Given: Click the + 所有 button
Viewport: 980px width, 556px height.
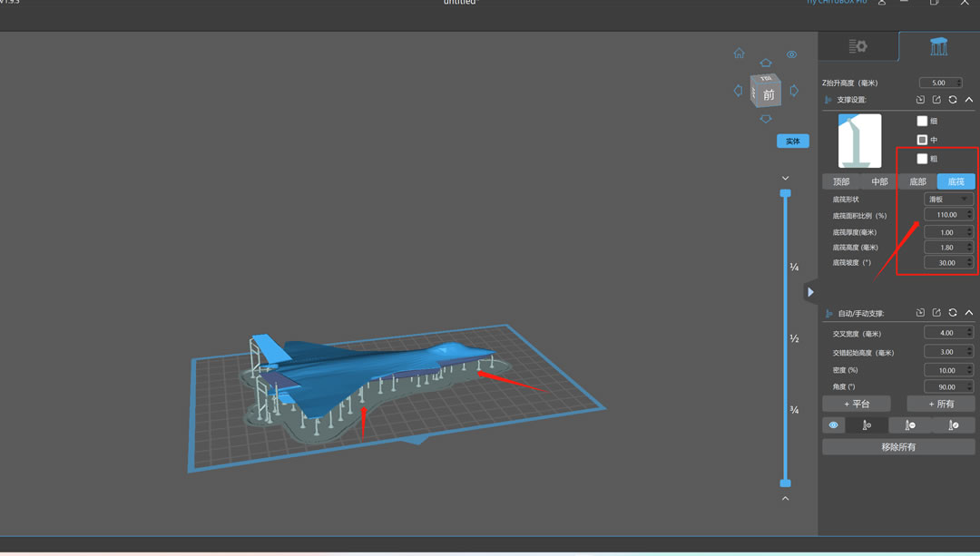Looking at the screenshot, I should [941, 404].
